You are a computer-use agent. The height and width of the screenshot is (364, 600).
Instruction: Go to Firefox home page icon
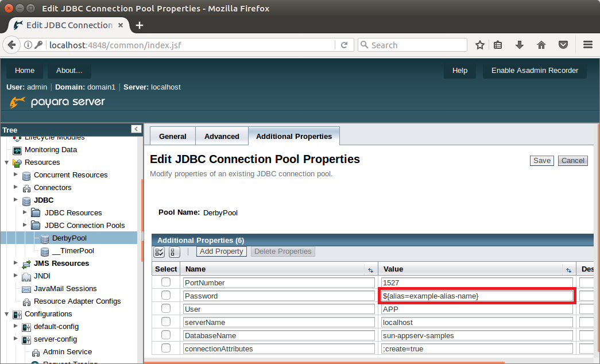[541, 45]
